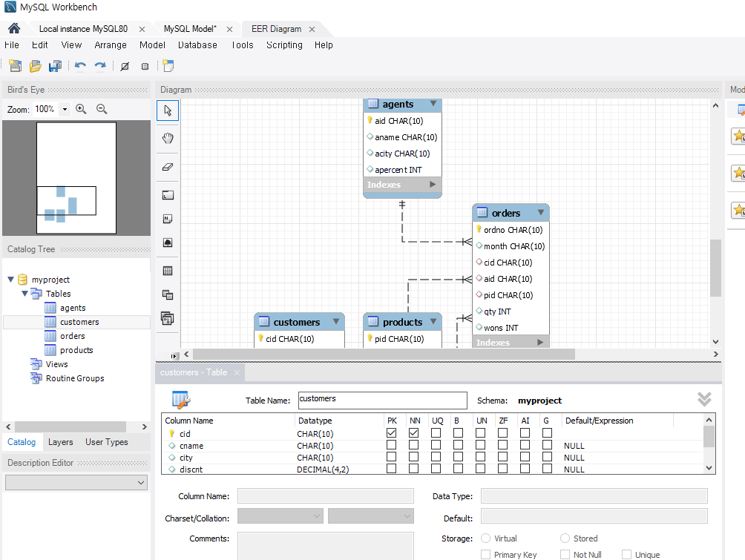Close the EER Diagram tab
Image resolution: width=745 pixels, height=560 pixels.
click(312, 29)
